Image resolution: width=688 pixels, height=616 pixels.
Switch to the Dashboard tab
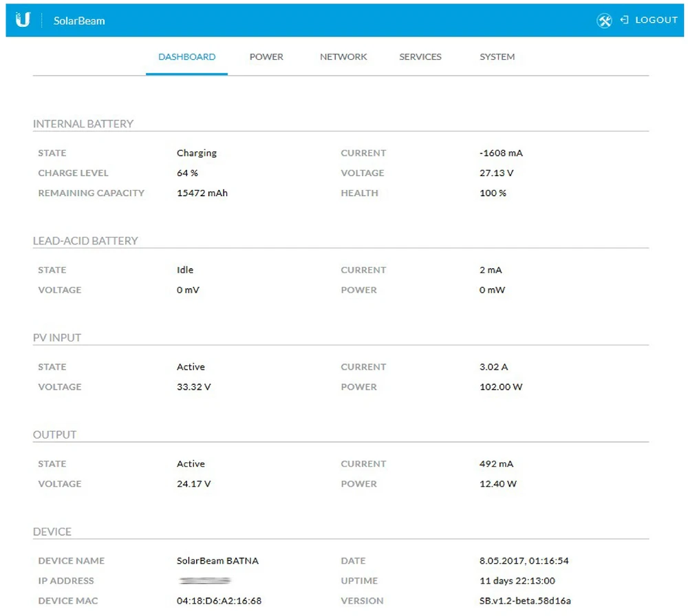click(x=186, y=57)
